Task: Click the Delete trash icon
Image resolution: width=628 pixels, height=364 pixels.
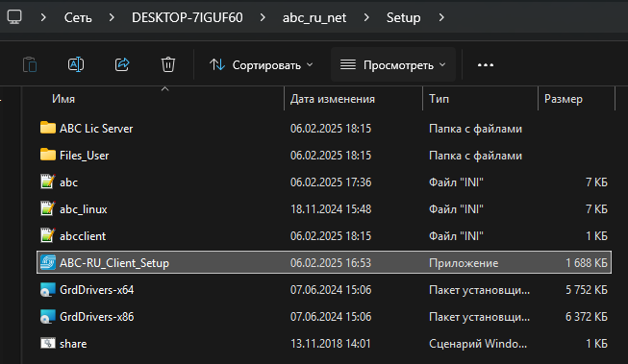Action: point(168,64)
